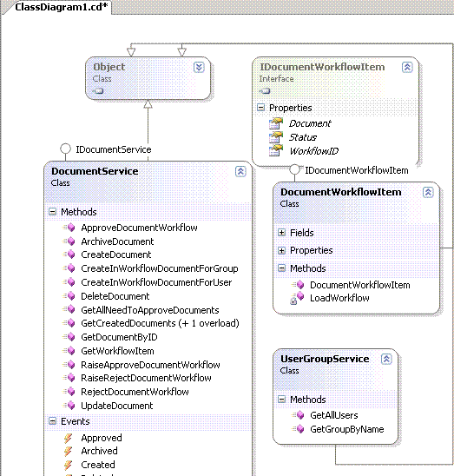Collapse the DocumentService class chevron
Screen dimensions: 454x476
tap(240, 171)
